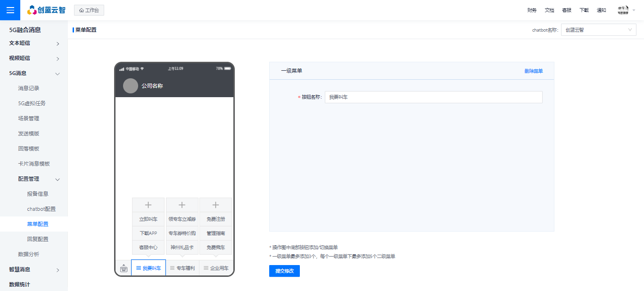Click the company avatar circle in the phone preview
Screen dimensions: 644x291
point(131,86)
